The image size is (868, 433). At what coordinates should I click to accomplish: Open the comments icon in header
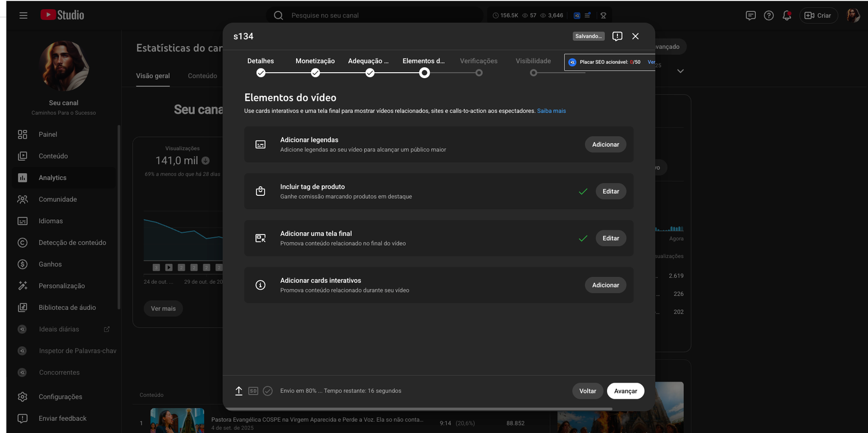(x=751, y=15)
